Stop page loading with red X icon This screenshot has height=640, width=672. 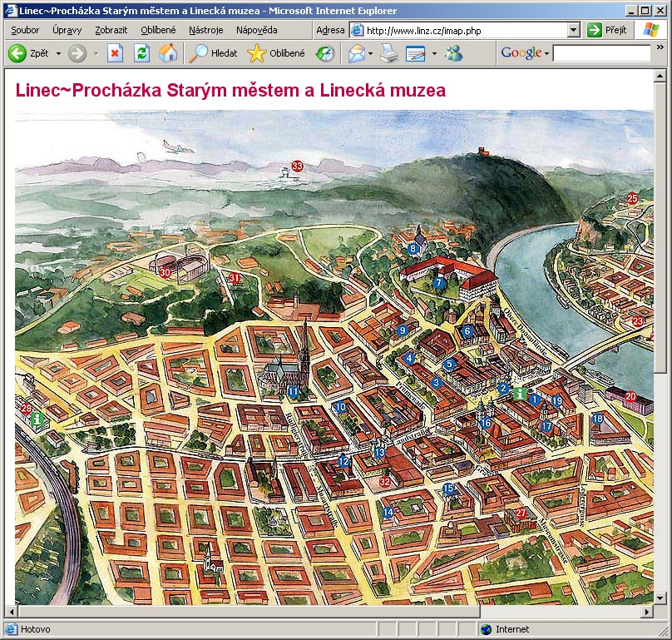tap(115, 53)
